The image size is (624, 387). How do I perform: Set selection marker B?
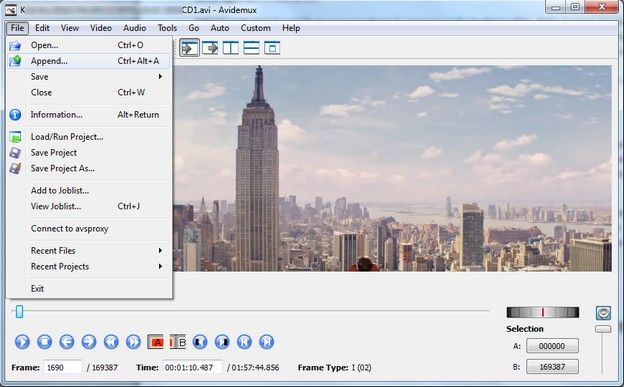click(178, 342)
